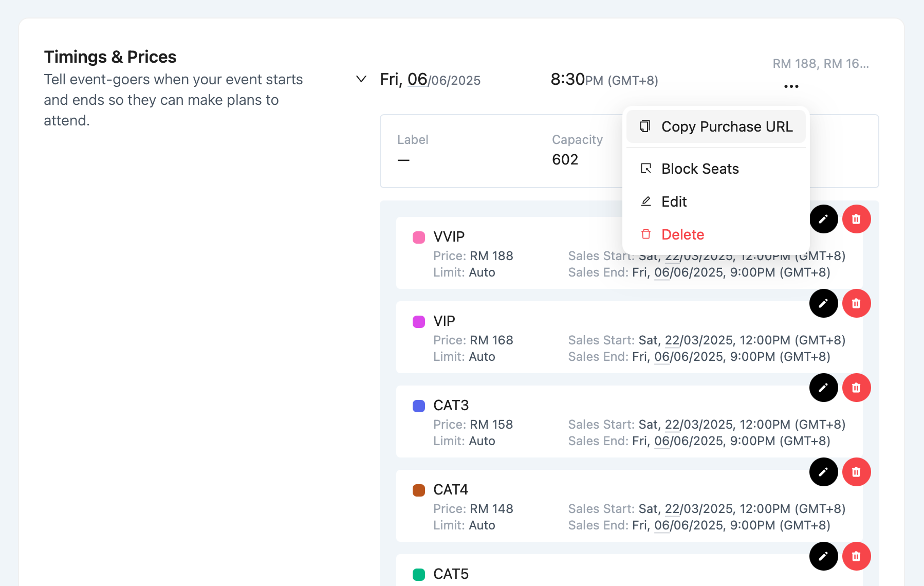Delete the CAT5 ticket with trash icon

[x=856, y=556]
